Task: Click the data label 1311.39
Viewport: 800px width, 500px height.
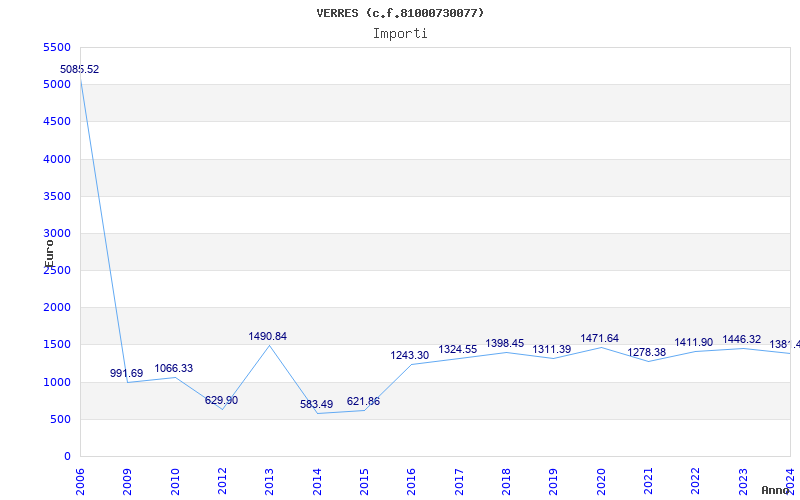Action: [552, 349]
